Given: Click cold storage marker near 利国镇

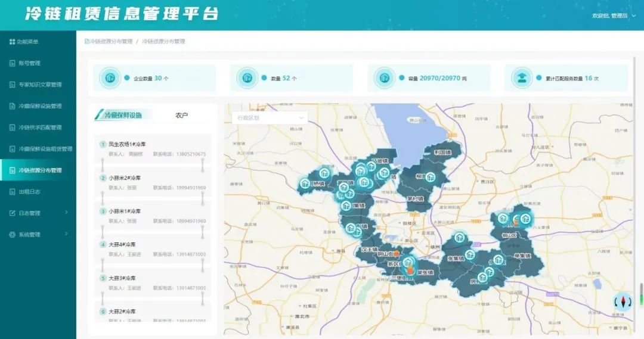Looking at the screenshot, I should 430,177.
